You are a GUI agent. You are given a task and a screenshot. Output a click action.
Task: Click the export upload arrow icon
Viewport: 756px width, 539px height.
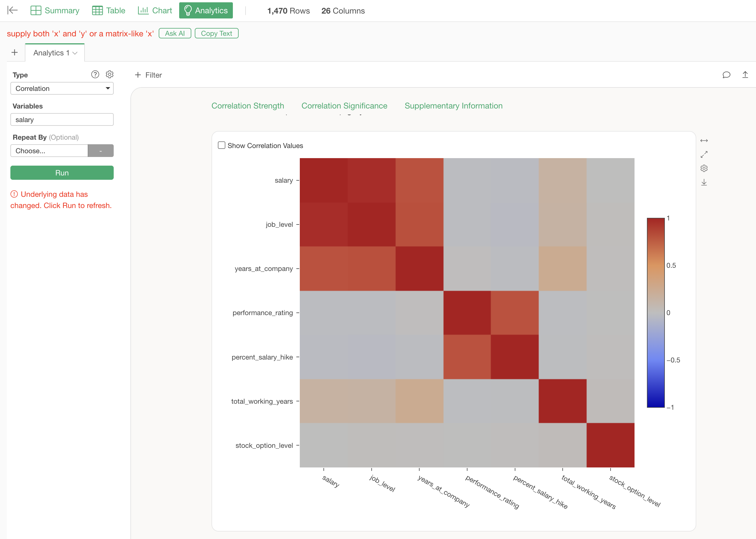click(745, 75)
